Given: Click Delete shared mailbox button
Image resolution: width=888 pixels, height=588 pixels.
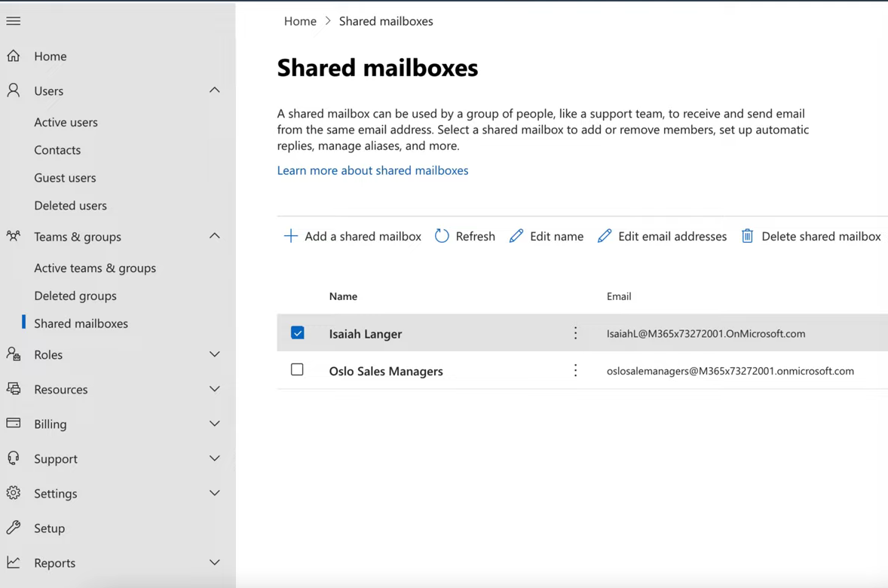Looking at the screenshot, I should click(x=811, y=236).
